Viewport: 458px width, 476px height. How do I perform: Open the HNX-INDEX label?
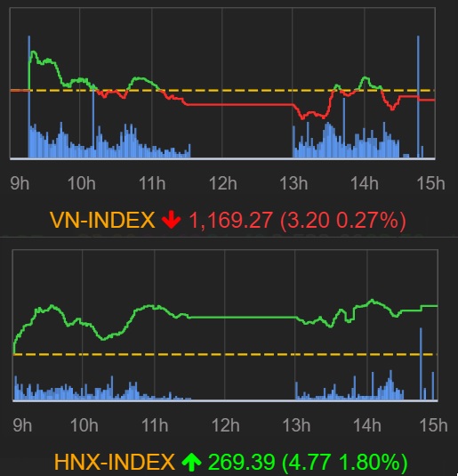point(114,462)
